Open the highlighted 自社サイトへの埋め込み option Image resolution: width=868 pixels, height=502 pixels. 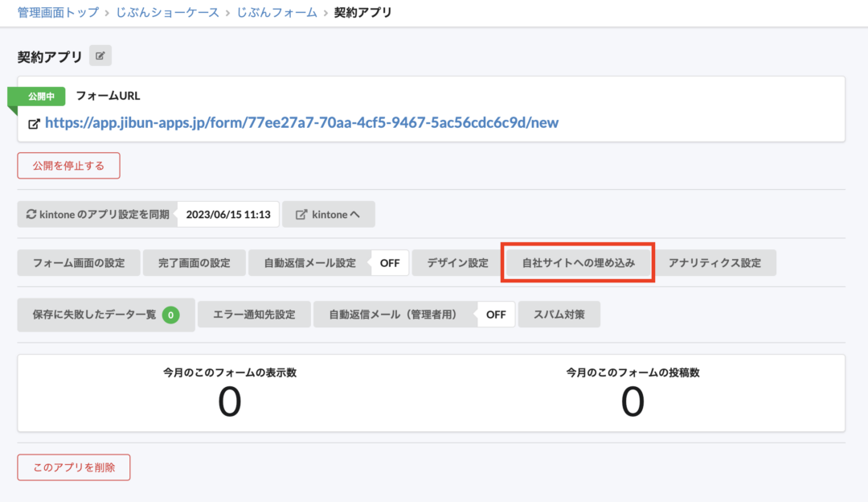[577, 262]
